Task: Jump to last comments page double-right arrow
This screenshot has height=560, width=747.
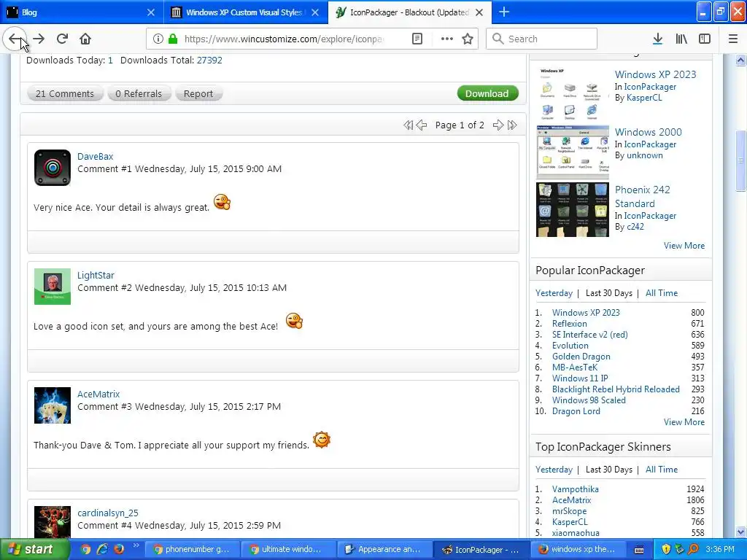Action: point(512,125)
